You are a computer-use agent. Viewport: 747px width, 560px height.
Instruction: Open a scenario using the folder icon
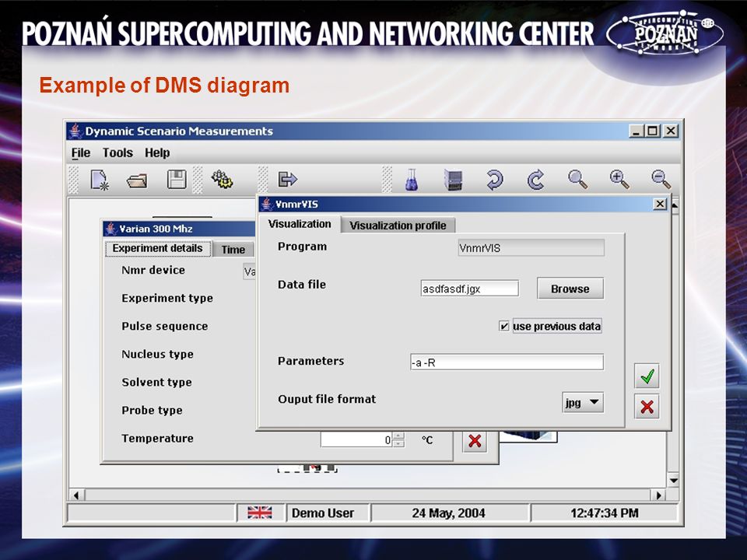click(x=137, y=181)
